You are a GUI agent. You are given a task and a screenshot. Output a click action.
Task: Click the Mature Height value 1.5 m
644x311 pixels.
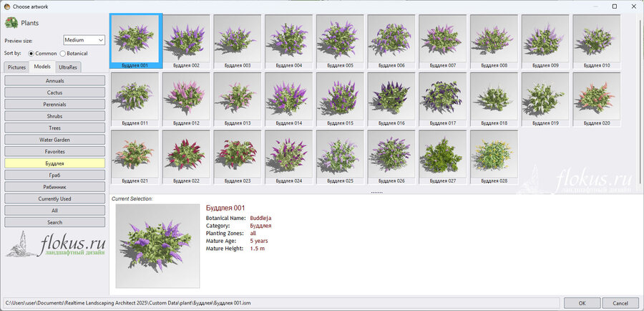258,249
